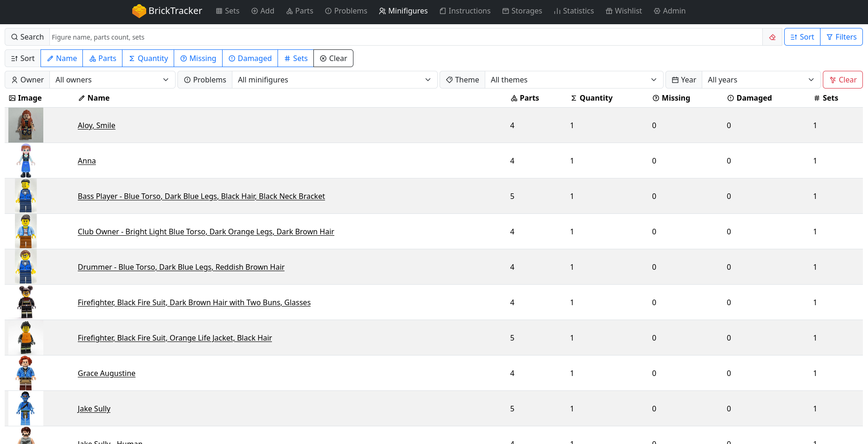868x444 pixels.
Task: Open the Grace Augustine minifigure link
Action: pyautogui.click(x=107, y=373)
